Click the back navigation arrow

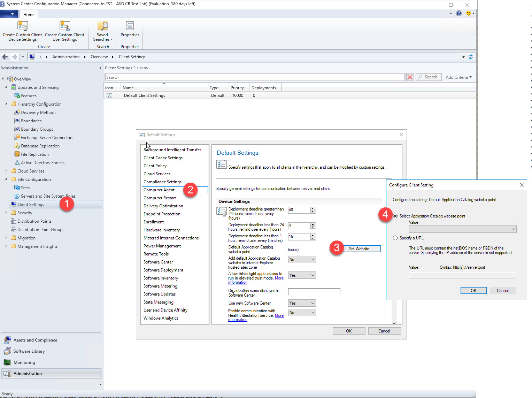pos(5,57)
